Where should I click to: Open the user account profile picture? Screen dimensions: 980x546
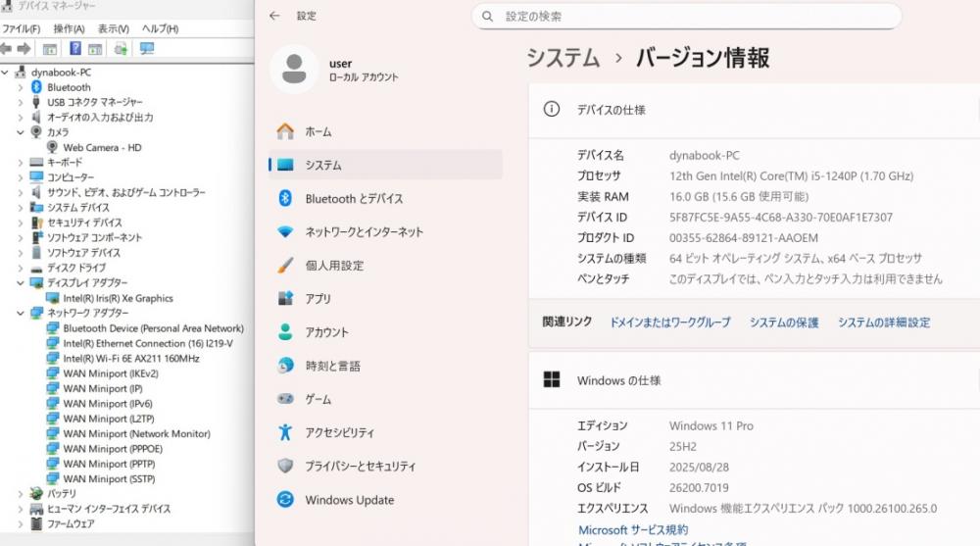(x=294, y=69)
